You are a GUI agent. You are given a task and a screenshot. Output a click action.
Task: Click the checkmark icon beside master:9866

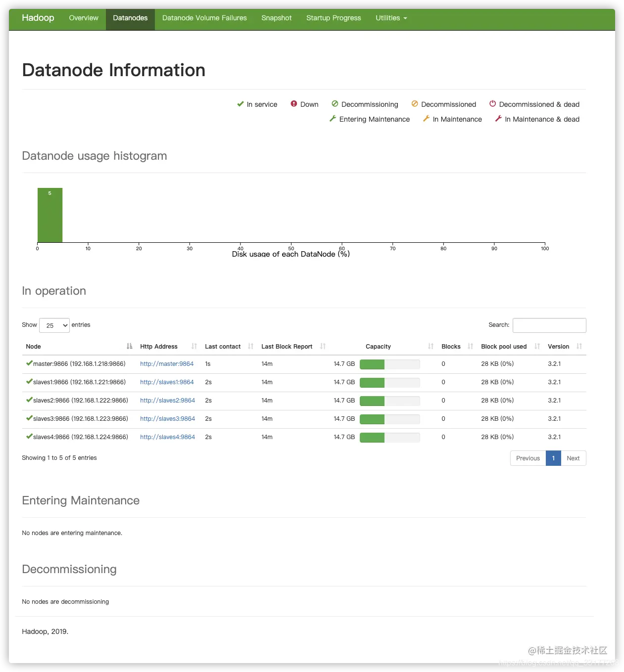pos(29,363)
